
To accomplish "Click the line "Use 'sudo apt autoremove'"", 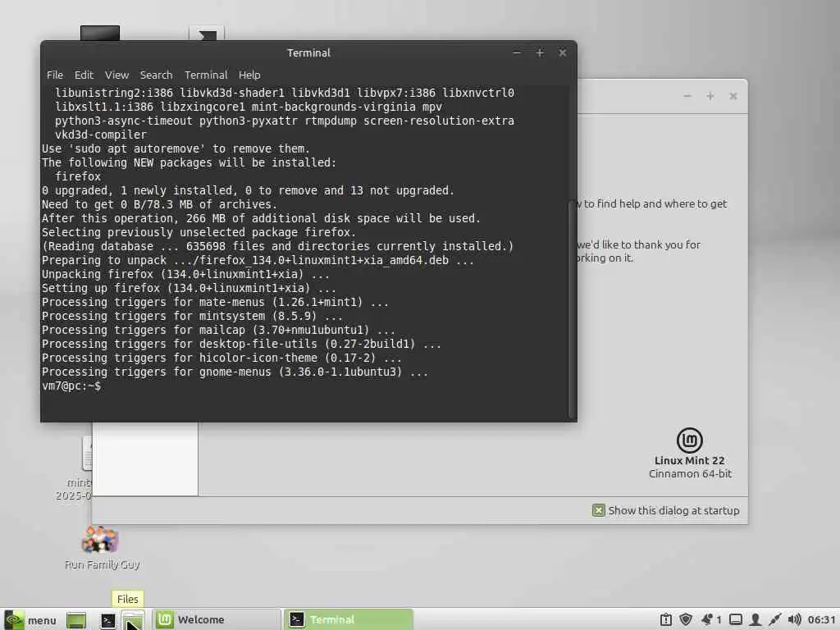I will pyautogui.click(x=176, y=149).
